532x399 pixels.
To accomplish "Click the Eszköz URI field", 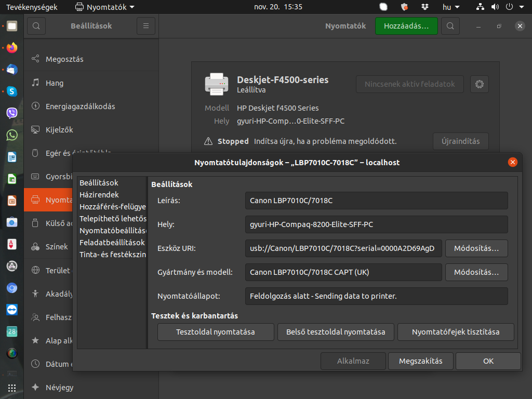I will 343,248.
